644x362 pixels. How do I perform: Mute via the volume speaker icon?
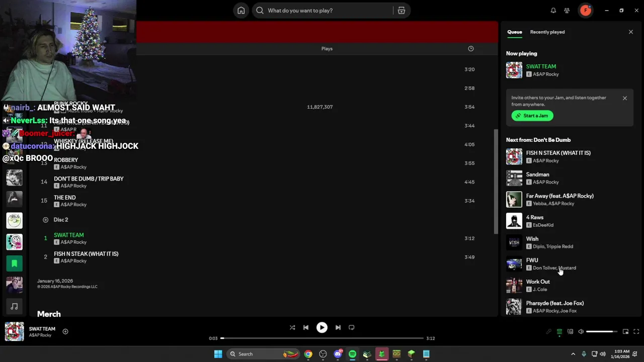[581, 332]
